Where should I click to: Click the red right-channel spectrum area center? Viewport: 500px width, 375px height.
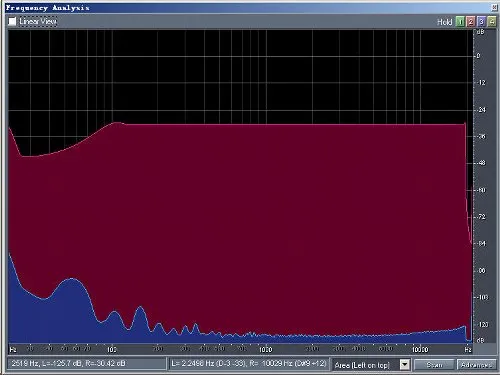point(240,227)
